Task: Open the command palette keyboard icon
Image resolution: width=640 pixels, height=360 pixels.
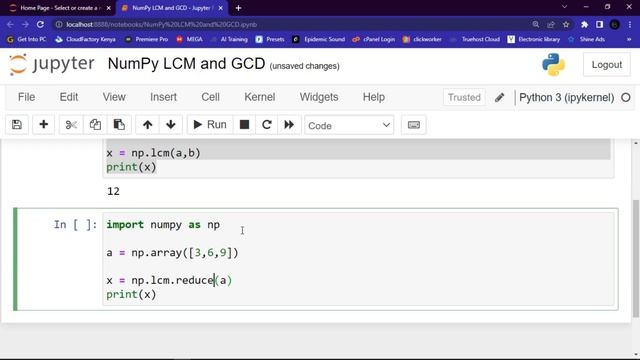Action: (x=413, y=125)
